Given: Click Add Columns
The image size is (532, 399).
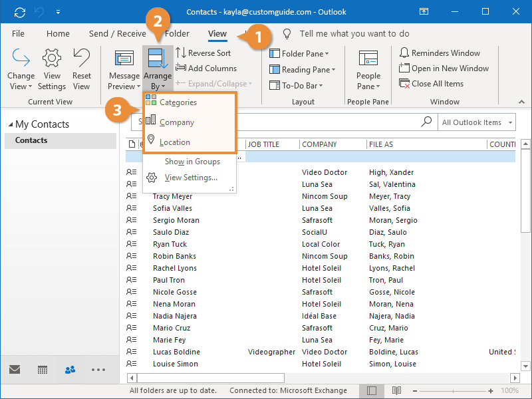Looking at the screenshot, I should [206, 68].
